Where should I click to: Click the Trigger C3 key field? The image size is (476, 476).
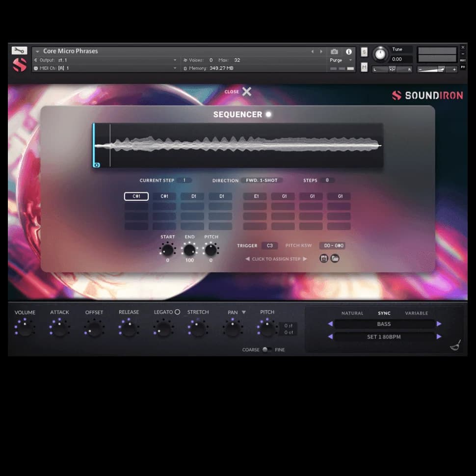[269, 246]
